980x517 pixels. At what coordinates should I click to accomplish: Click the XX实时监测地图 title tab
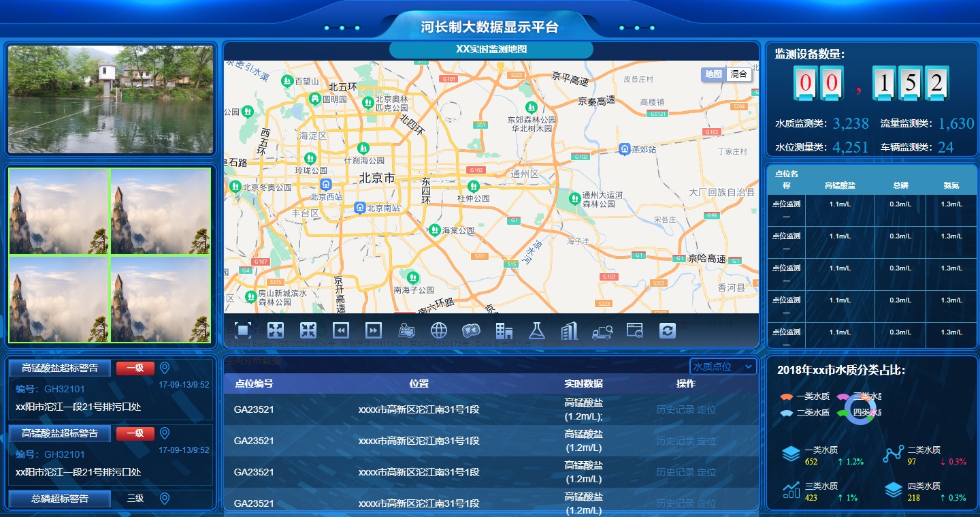click(x=491, y=50)
